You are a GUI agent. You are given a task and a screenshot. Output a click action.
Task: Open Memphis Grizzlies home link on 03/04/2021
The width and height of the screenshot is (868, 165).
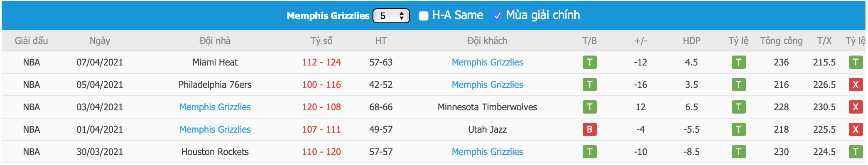[x=215, y=107]
